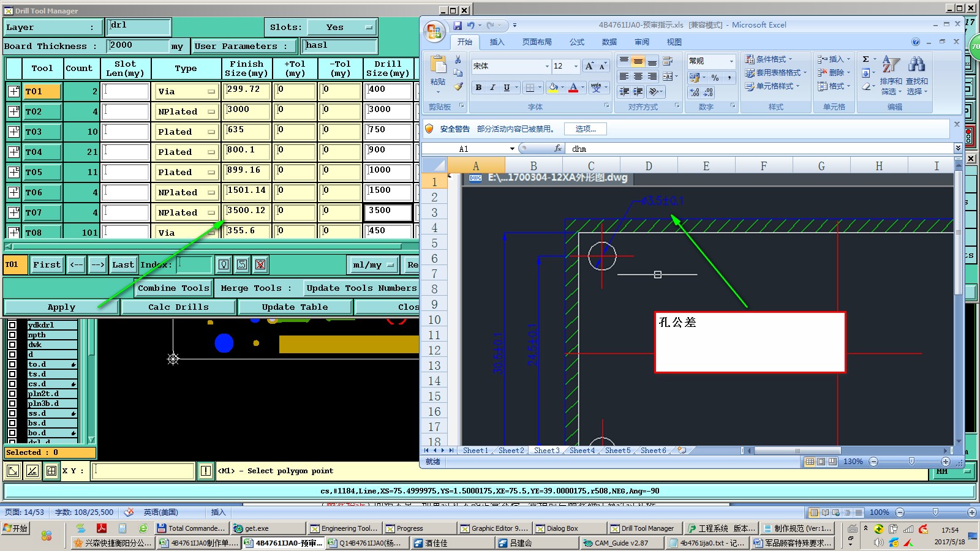The height and width of the screenshot is (551, 980).
Task: Click the red font color icon
Action: pos(573,88)
